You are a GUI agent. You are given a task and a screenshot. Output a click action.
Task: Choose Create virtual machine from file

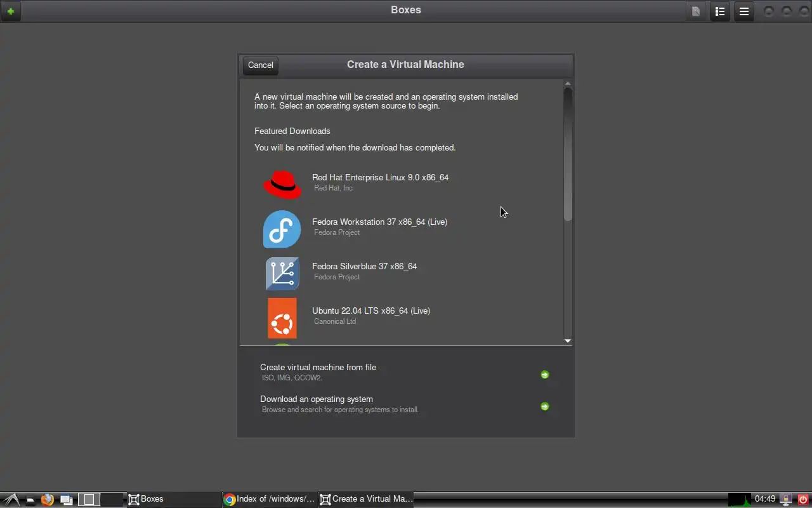coord(405,372)
